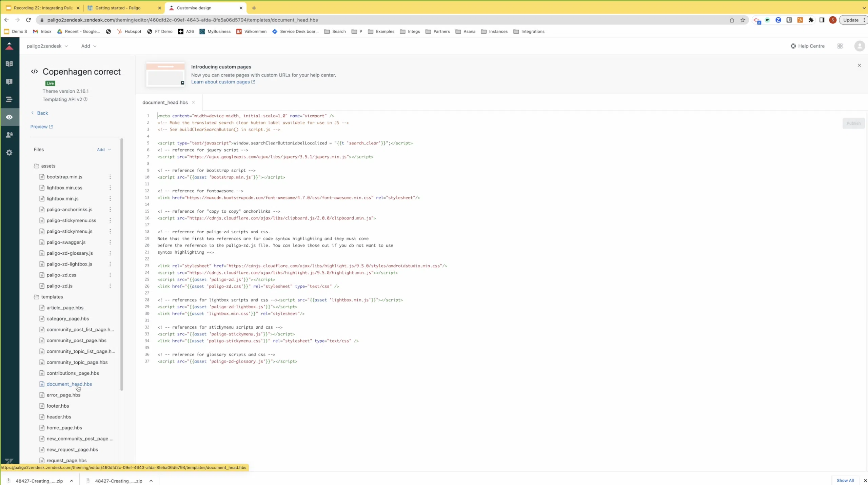Close the document_head.hbs editor tab
The image size is (868, 485).
[193, 102]
